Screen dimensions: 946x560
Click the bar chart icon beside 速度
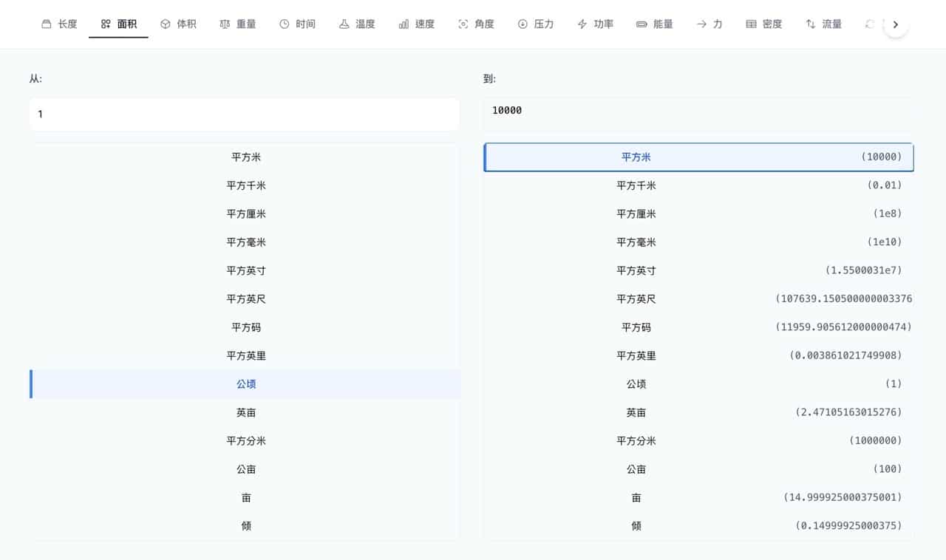(x=404, y=24)
